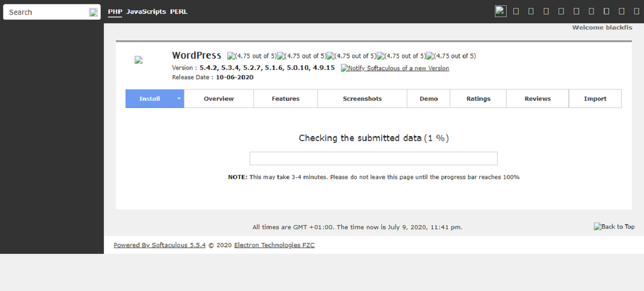Select the JavaScripts category

coord(146,12)
